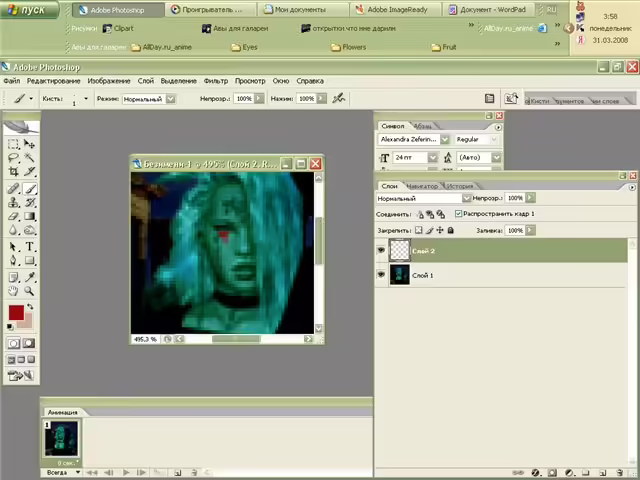Open the Фильтр menu

pos(216,81)
